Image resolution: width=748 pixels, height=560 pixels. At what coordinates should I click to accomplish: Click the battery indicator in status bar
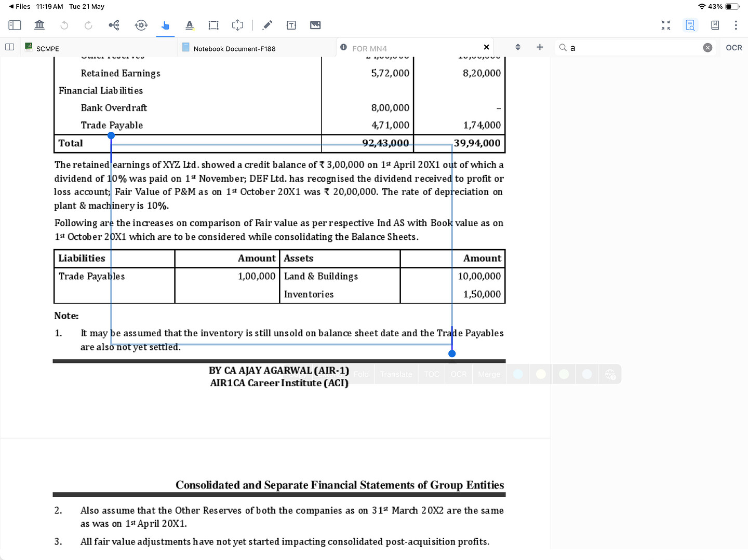click(x=732, y=6)
